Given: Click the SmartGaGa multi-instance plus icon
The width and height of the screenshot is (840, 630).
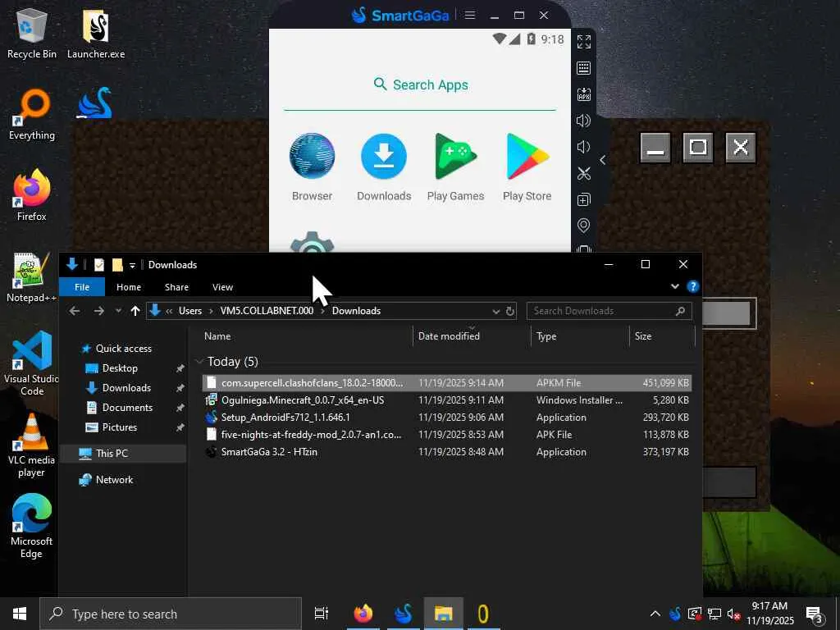Looking at the screenshot, I should pos(583,199).
